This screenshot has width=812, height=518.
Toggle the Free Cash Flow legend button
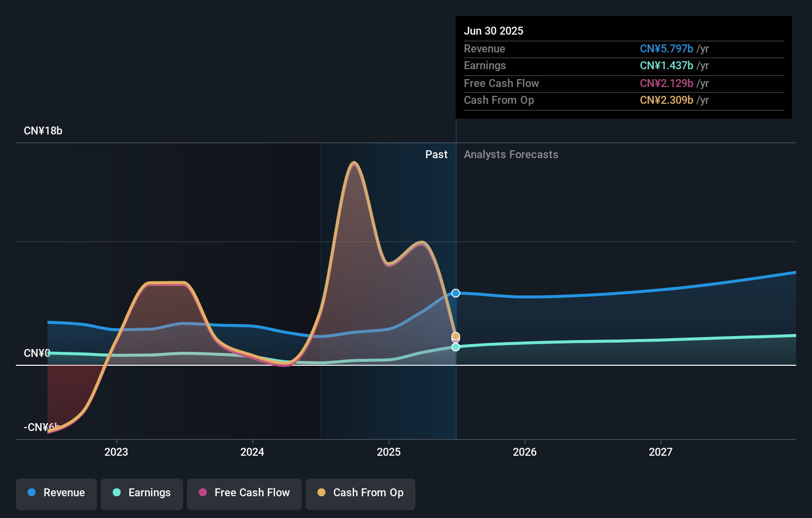[x=244, y=494]
